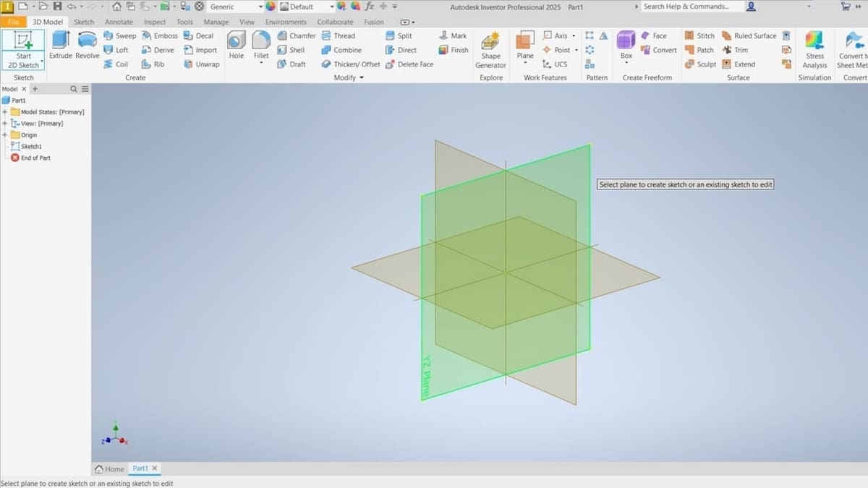Select the Extrude tool
Viewport: 868px width, 488px height.
[x=61, y=45]
